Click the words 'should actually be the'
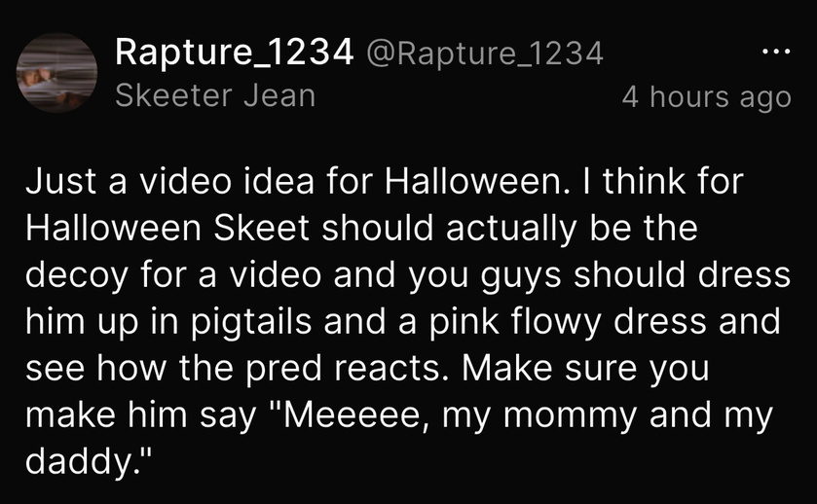The height and width of the screenshot is (504, 817). pos(509,228)
